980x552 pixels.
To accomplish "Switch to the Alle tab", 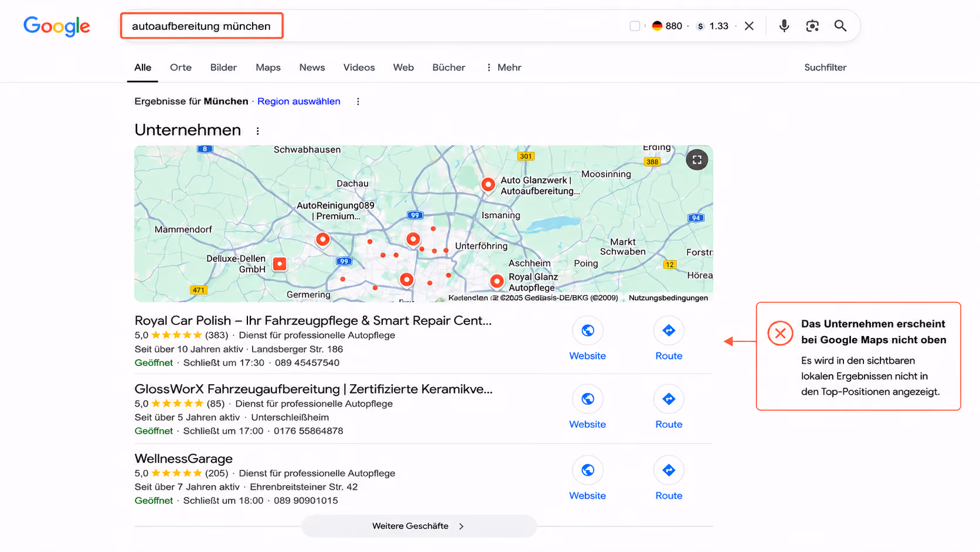I will pos(142,67).
